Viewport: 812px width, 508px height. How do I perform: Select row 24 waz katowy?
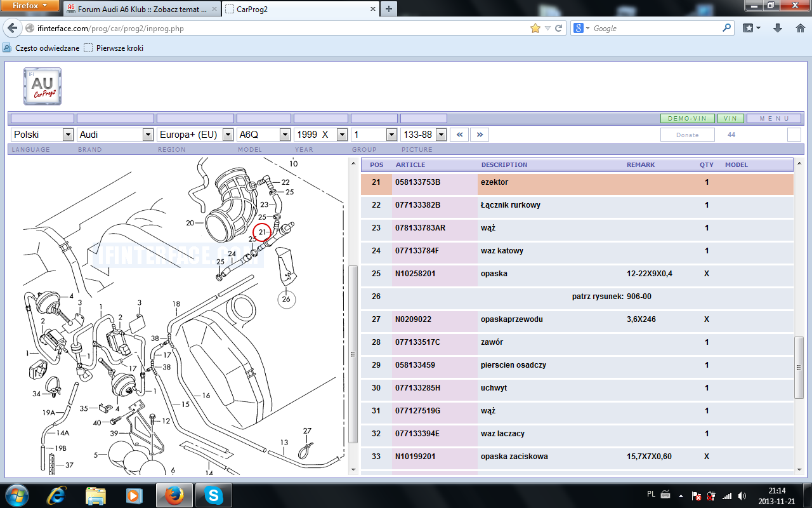point(577,251)
